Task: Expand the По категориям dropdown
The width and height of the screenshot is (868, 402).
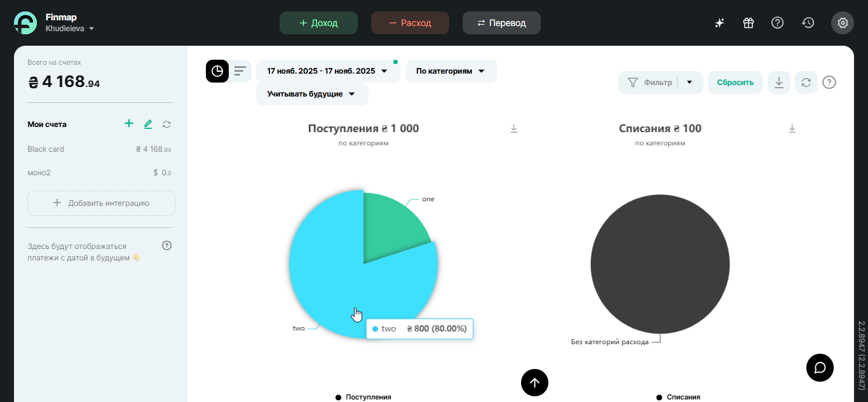Action: pyautogui.click(x=451, y=71)
